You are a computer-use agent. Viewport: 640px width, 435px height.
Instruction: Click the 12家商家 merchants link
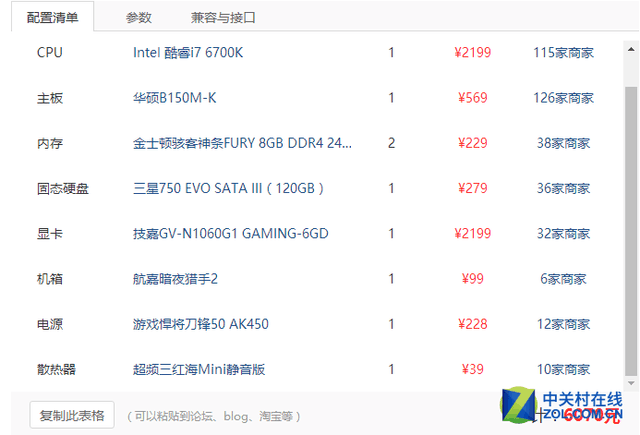(563, 324)
